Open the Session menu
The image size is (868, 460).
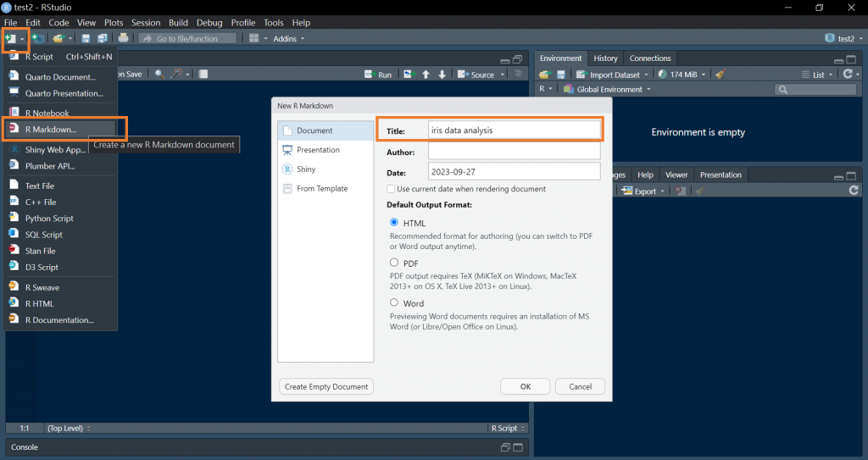(x=146, y=23)
